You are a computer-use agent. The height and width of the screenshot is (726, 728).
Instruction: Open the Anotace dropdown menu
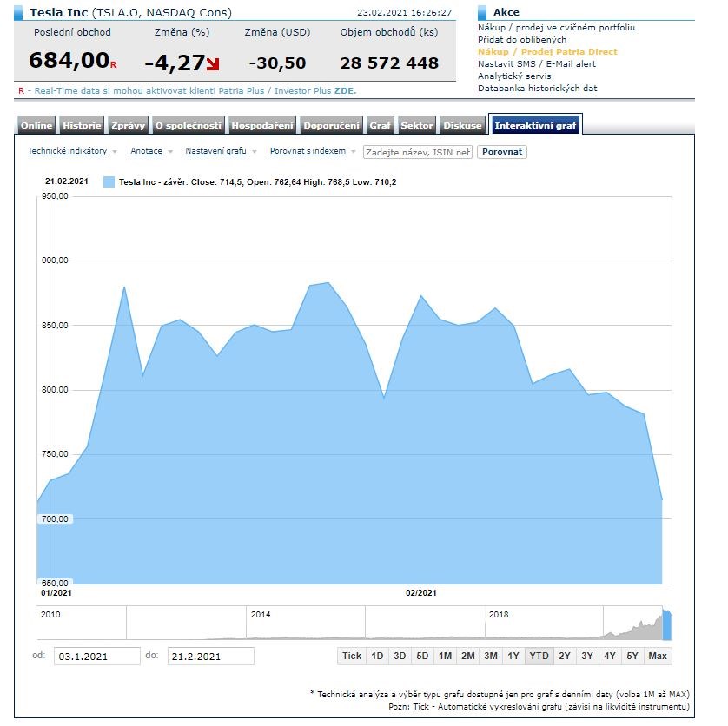(146, 151)
